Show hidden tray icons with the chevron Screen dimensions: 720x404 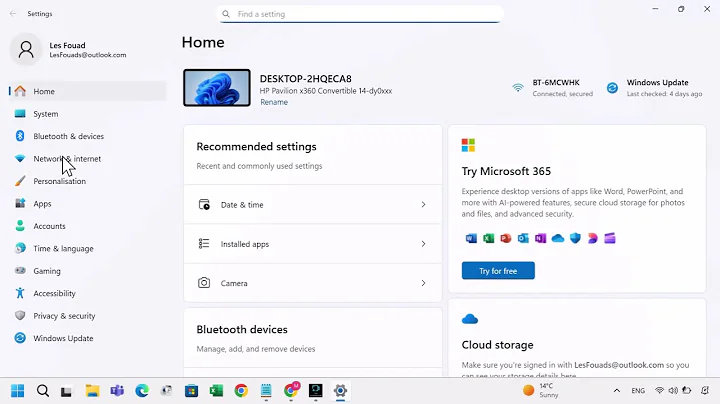(617, 391)
